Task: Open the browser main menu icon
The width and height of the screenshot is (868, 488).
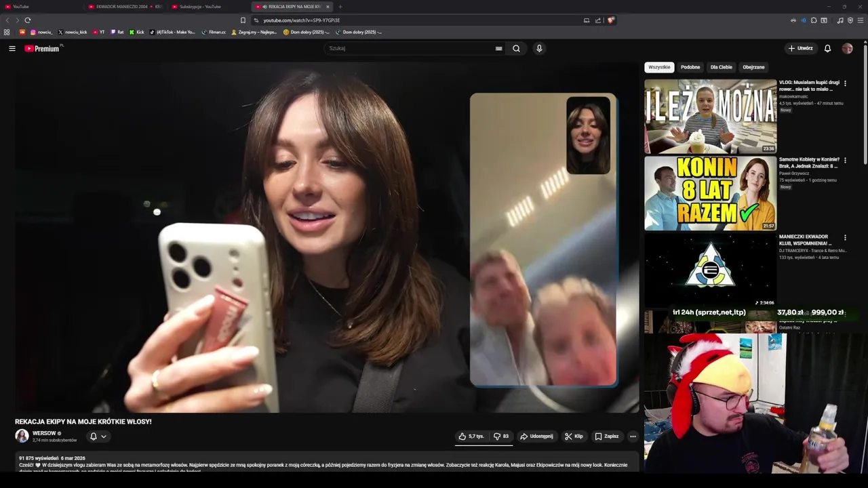Action: [861, 20]
